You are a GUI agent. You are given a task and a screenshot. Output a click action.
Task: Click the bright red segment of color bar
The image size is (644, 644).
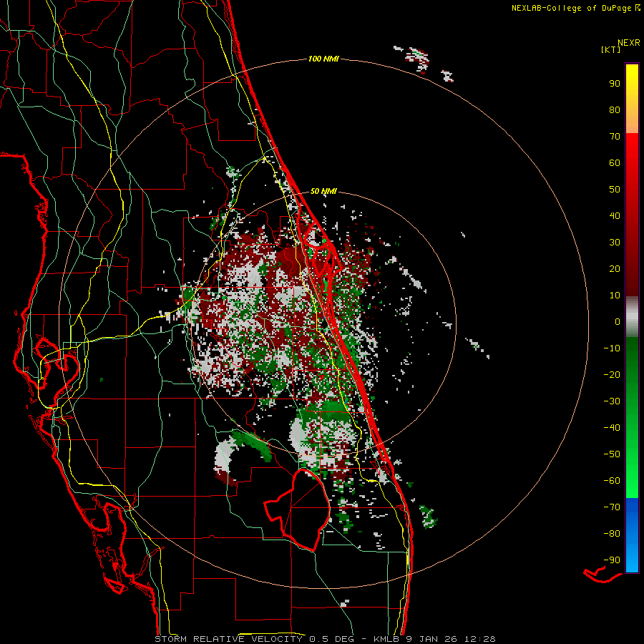point(632,215)
